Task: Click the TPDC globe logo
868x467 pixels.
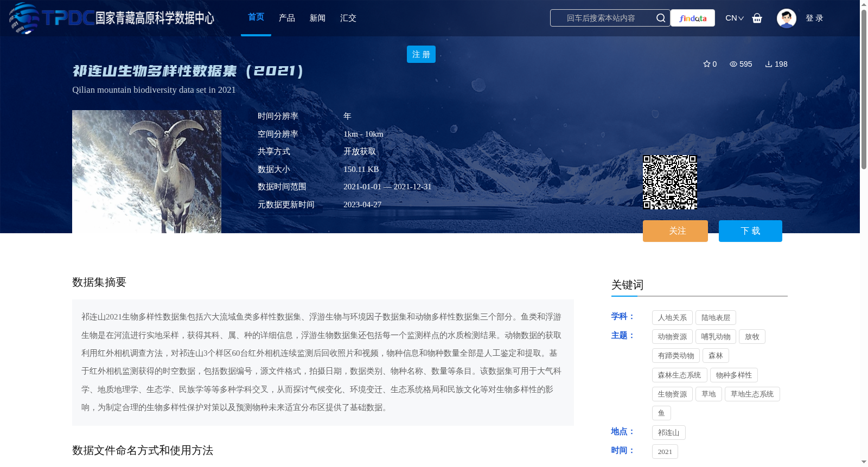Action: (x=24, y=18)
